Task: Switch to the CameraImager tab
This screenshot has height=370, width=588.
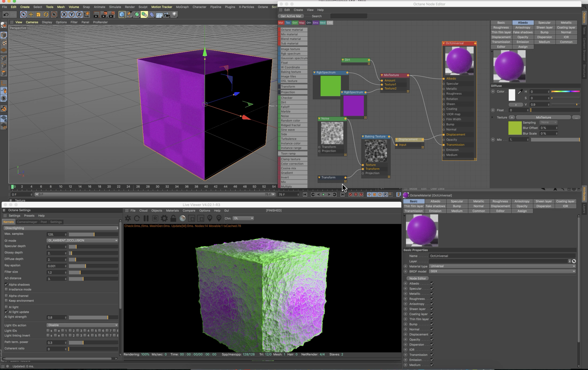Action: click(x=27, y=222)
